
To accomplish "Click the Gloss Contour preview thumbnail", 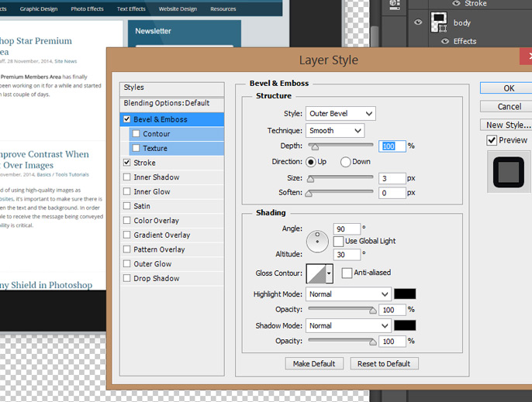I will pos(316,273).
